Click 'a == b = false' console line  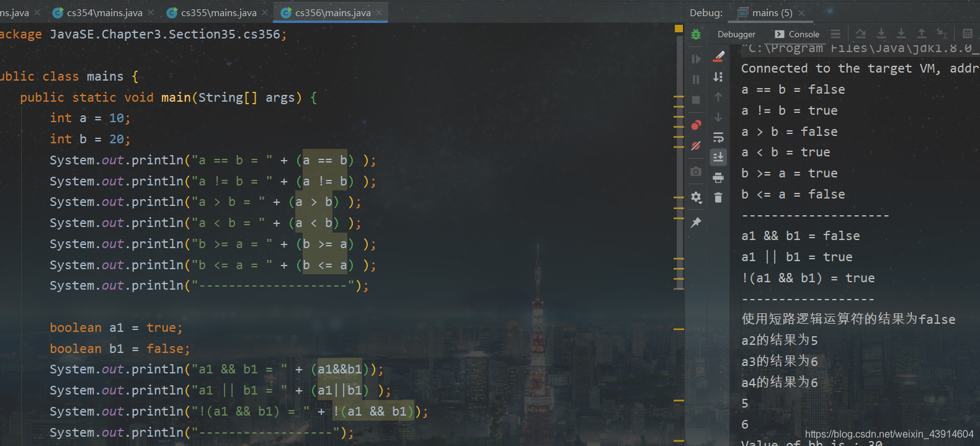click(x=793, y=89)
